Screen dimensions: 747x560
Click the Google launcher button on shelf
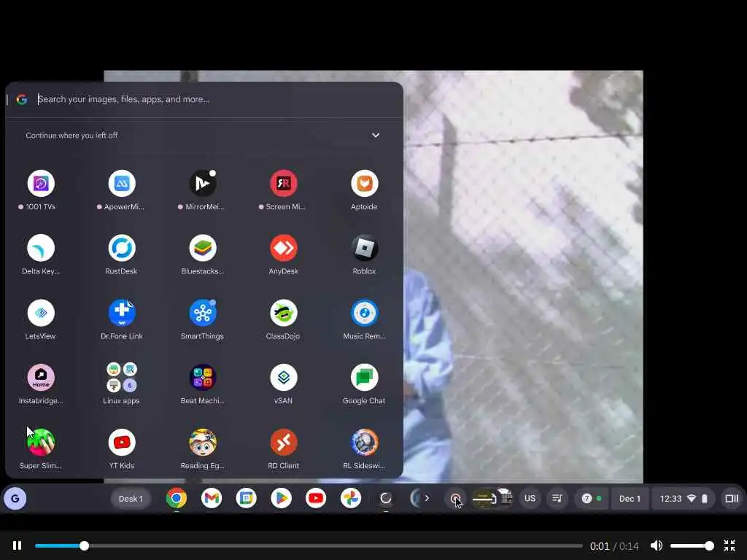click(15, 499)
